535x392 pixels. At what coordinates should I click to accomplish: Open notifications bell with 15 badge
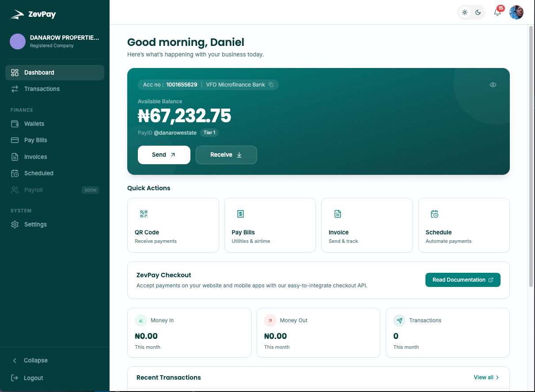(497, 12)
